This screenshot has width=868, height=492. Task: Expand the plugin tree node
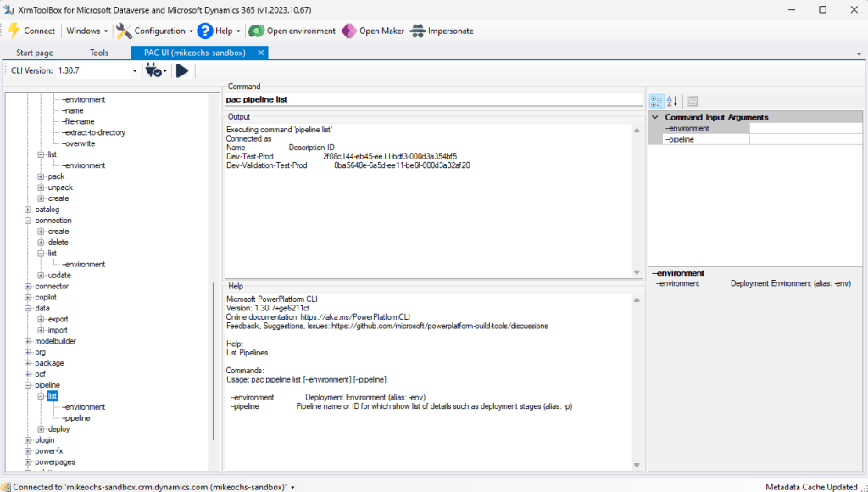(28, 440)
